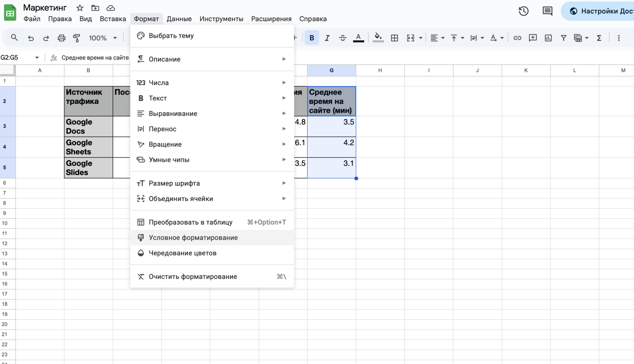Open the Google Sheets home icon
Screen dimensions: 634x364
10,12
